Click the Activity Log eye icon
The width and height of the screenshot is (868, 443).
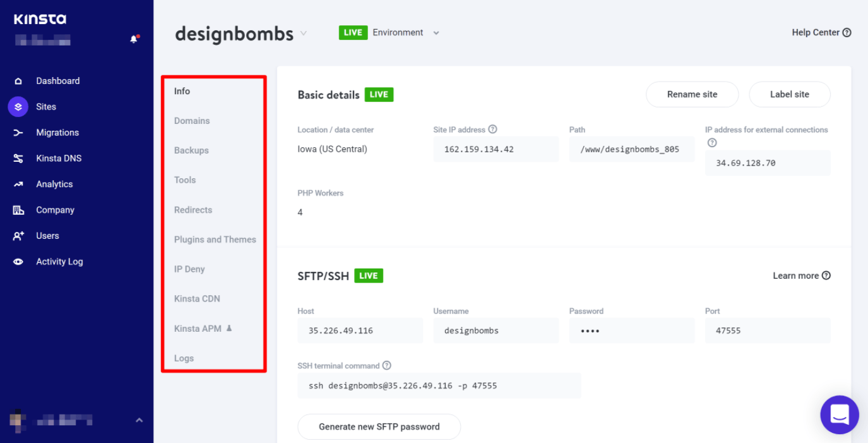coord(18,262)
